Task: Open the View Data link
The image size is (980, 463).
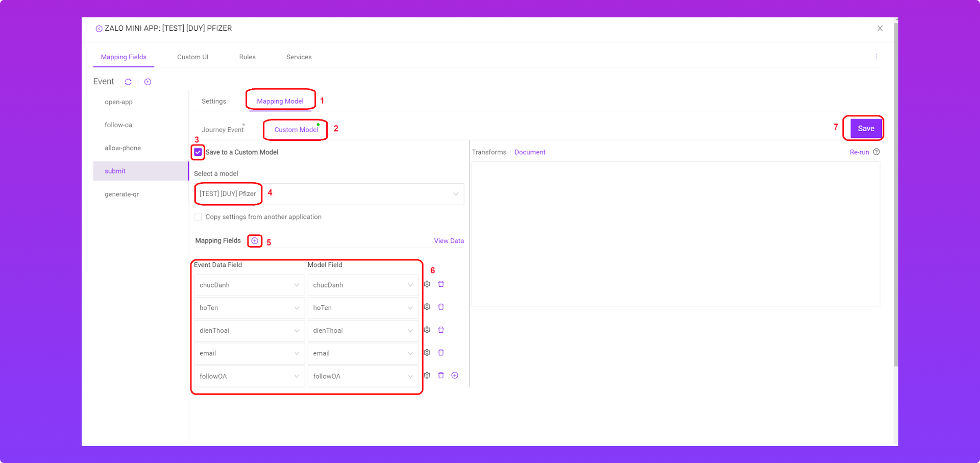Action: [449, 241]
